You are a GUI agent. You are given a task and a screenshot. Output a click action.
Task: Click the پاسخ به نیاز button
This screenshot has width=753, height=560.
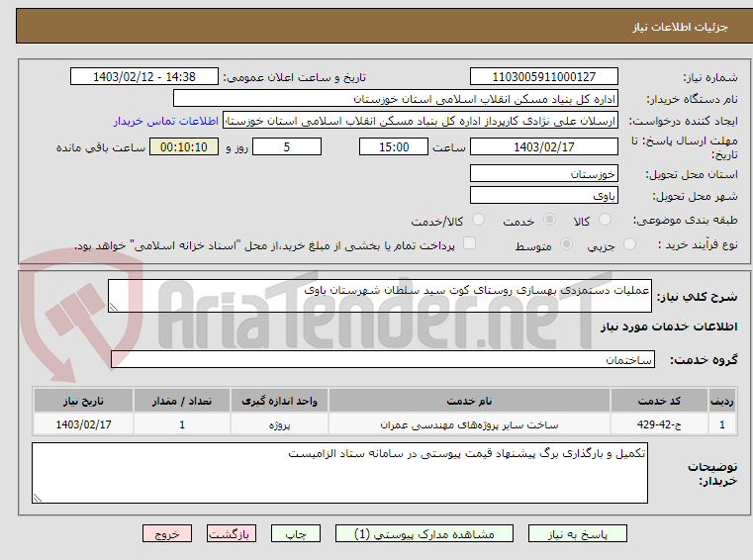click(578, 533)
